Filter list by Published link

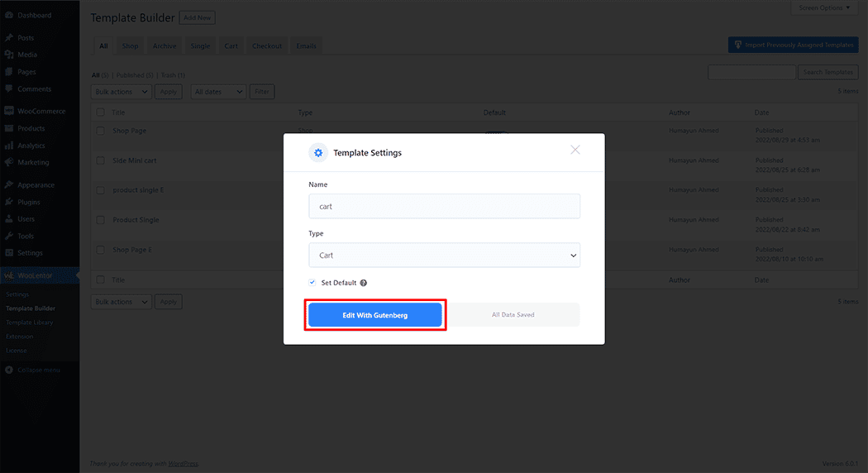pos(135,75)
